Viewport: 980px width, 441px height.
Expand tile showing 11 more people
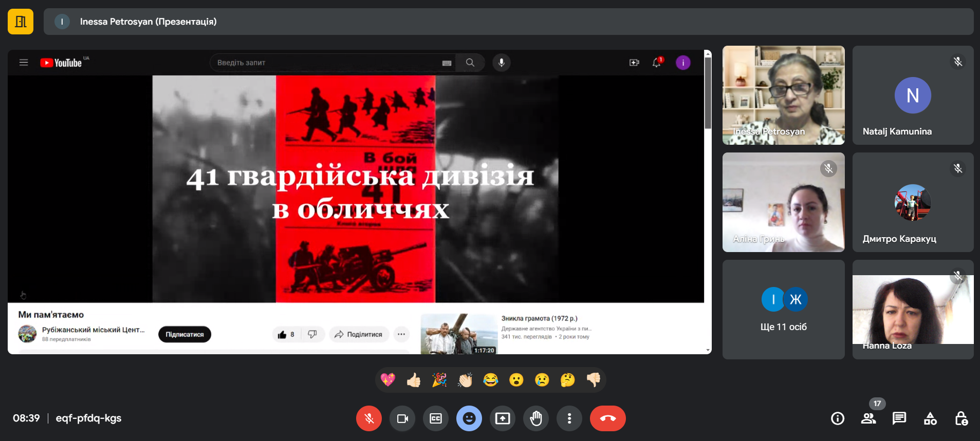[x=783, y=309]
